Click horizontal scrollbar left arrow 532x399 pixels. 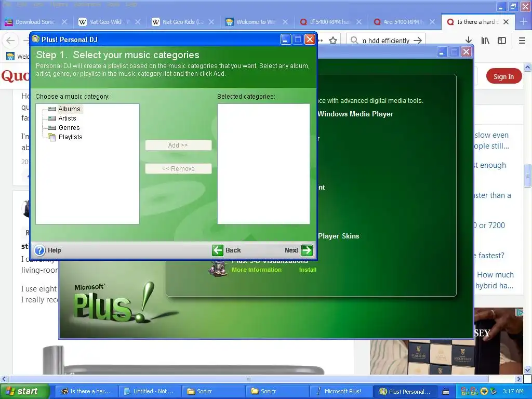click(4, 379)
